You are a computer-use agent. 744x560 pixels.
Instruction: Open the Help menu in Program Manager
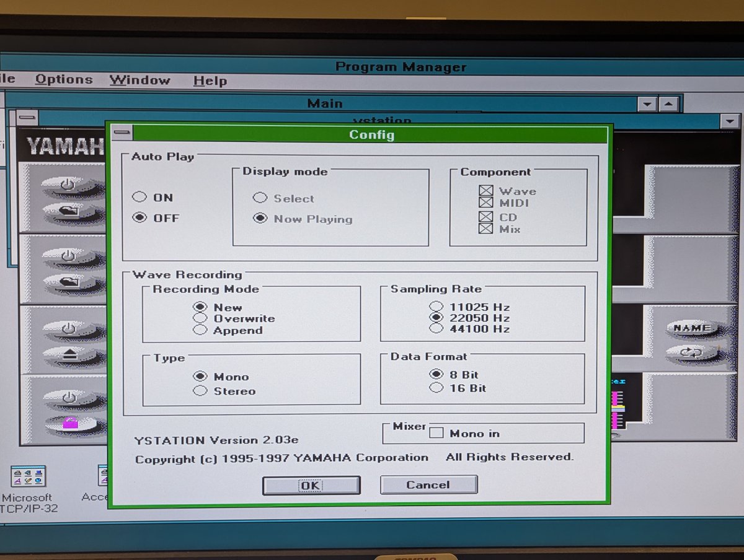[x=210, y=81]
